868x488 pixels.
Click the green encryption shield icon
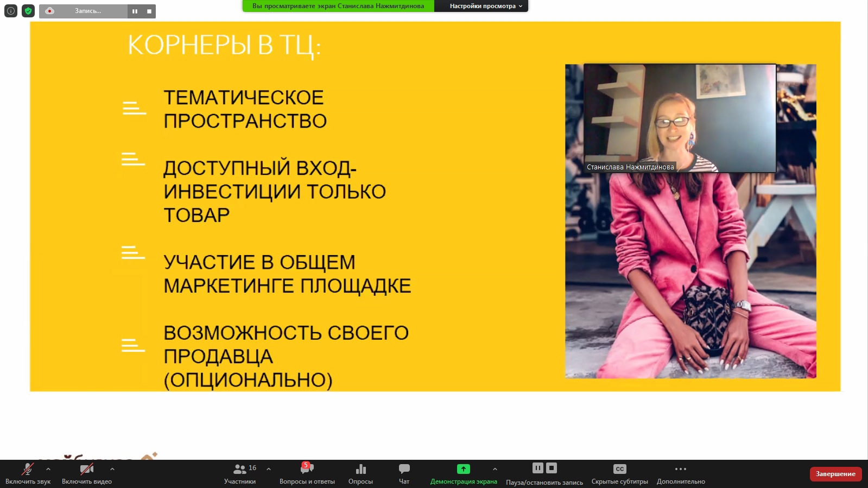tap(28, 11)
